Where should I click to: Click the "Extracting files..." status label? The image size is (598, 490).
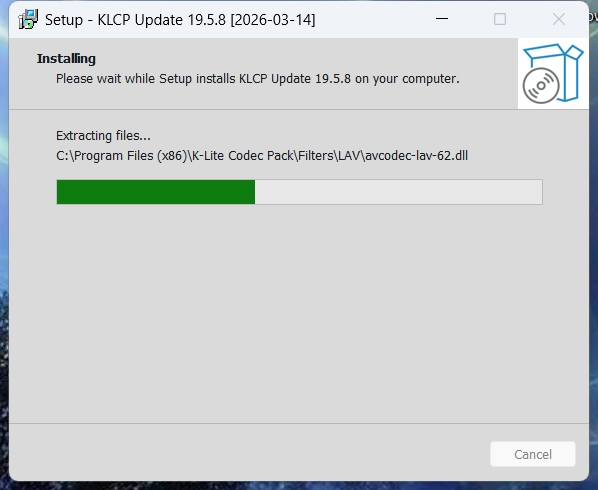(103, 136)
